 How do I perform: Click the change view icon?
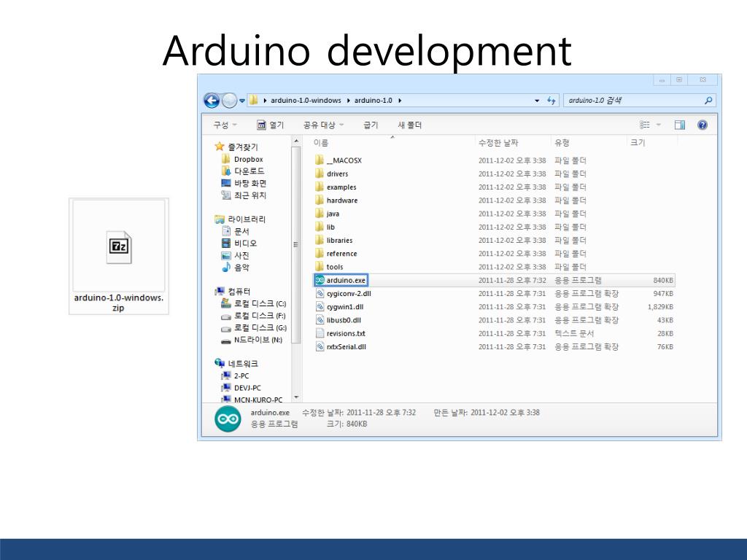click(x=645, y=125)
